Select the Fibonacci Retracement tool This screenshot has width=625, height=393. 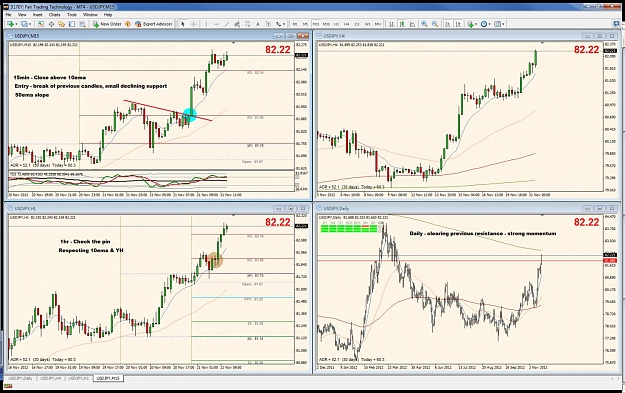point(247,24)
